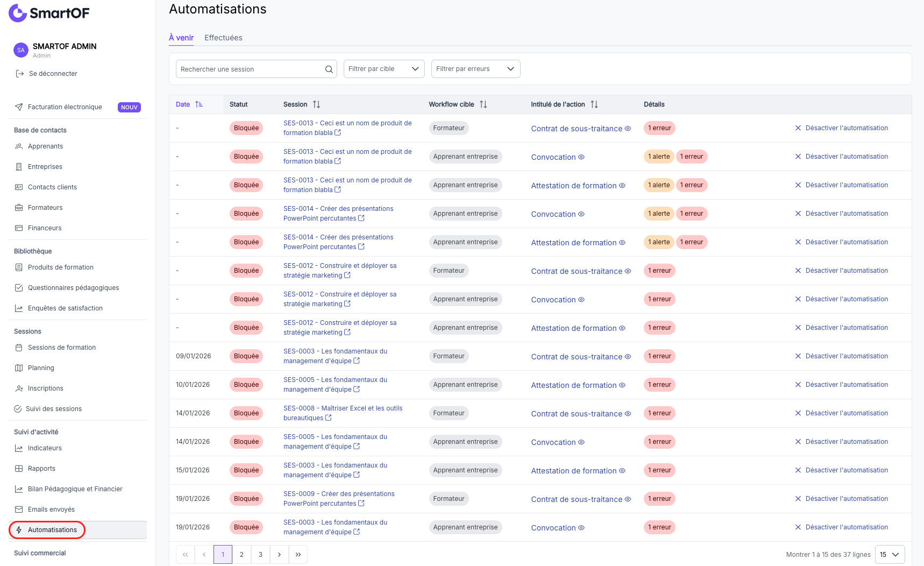
Task: Open Apprenants in sidebar
Action: (x=45, y=146)
